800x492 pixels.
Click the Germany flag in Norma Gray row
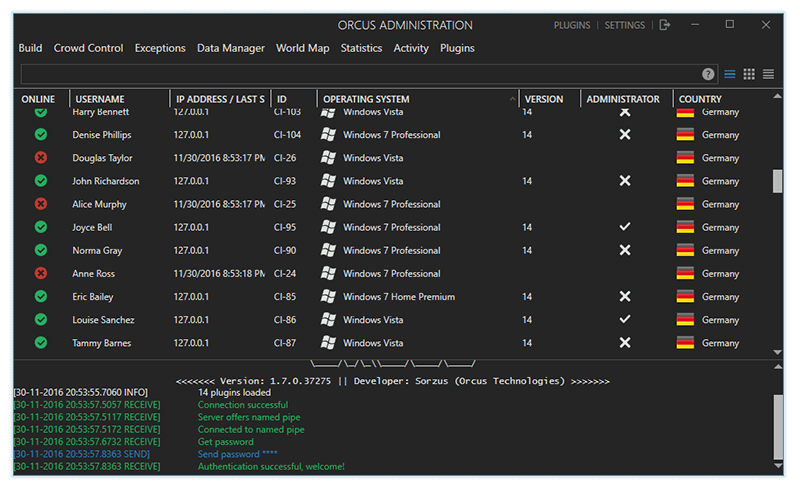coord(685,251)
